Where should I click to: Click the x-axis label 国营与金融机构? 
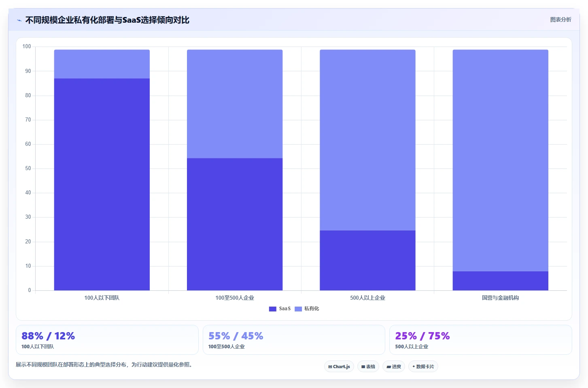[500, 298]
